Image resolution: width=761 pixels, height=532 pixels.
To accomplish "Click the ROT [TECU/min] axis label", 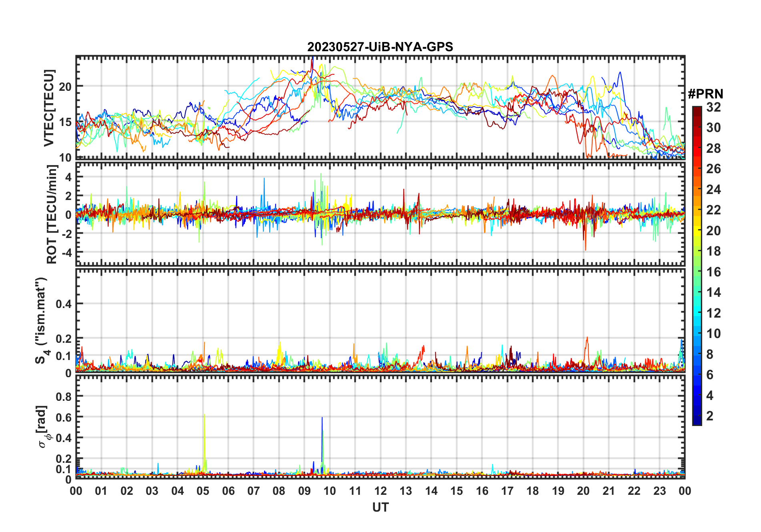I will pos(52,214).
